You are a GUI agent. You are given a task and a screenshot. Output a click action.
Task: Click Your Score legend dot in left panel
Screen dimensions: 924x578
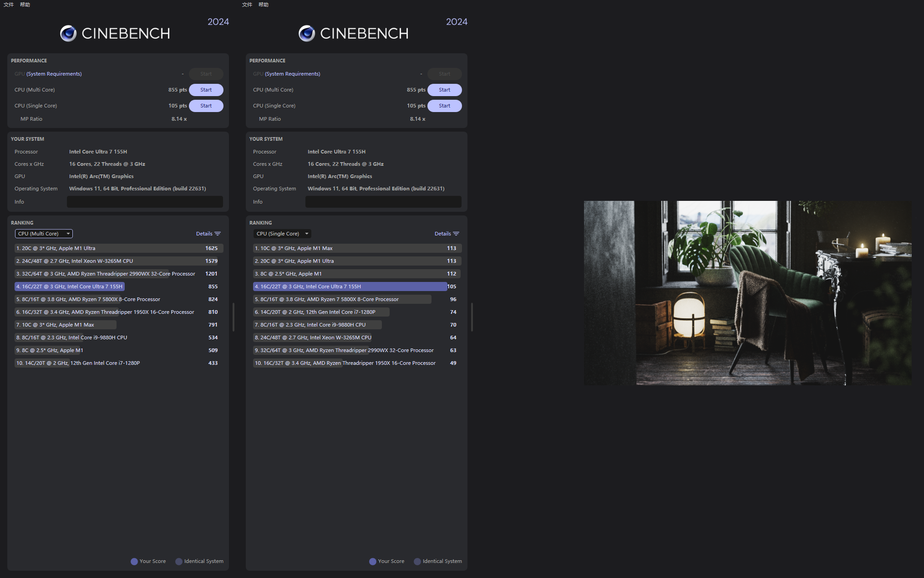134,562
